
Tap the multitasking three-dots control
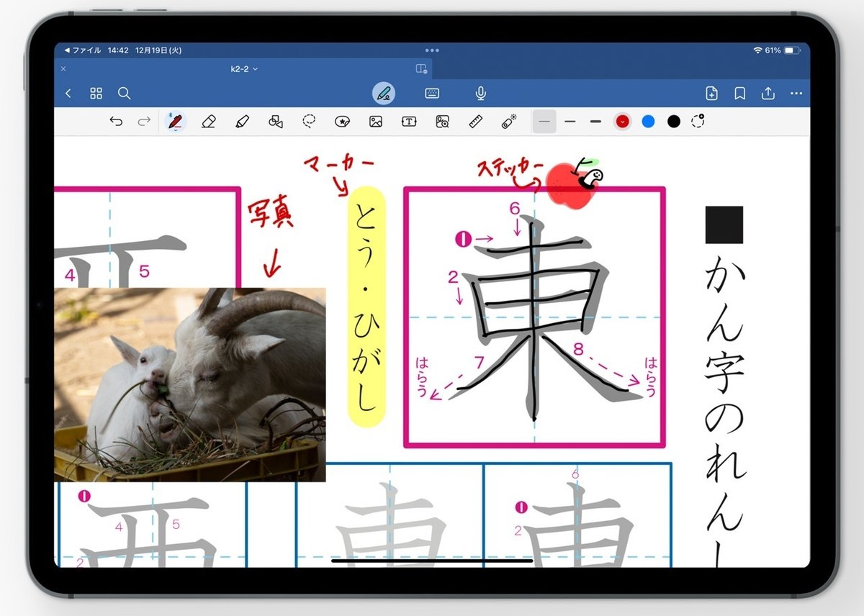[x=432, y=50]
